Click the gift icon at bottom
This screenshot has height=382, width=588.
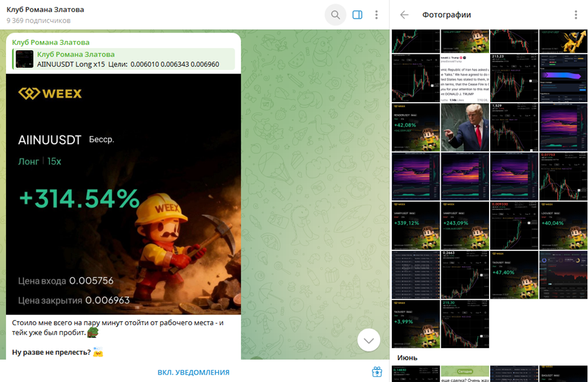coord(377,372)
